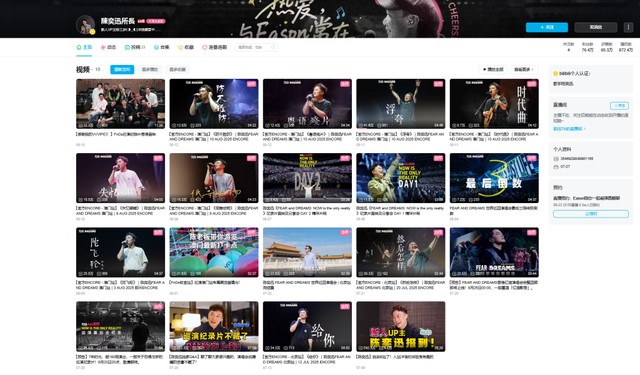Go to the live room link with arrow
Screen dimensions: 640x375
point(569,129)
